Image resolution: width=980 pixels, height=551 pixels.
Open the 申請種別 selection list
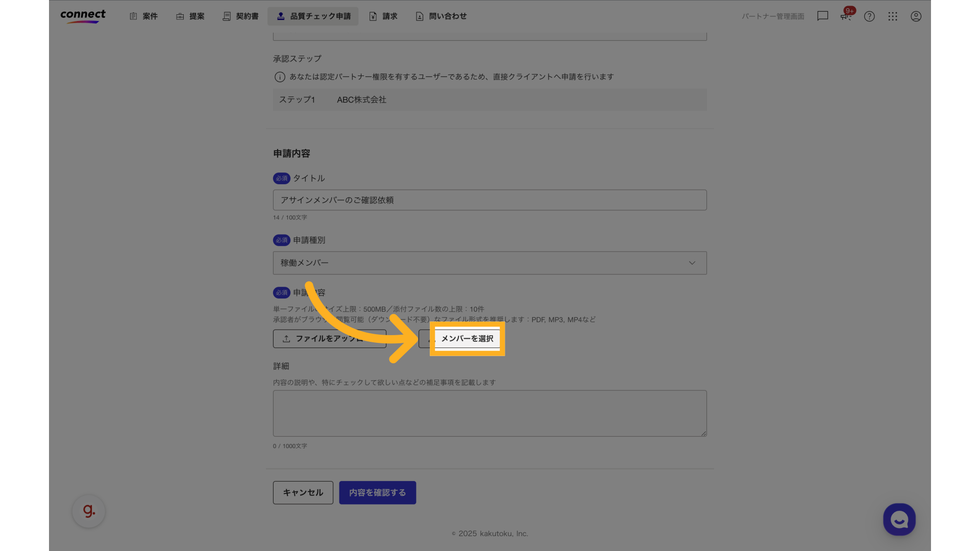pyautogui.click(x=489, y=263)
